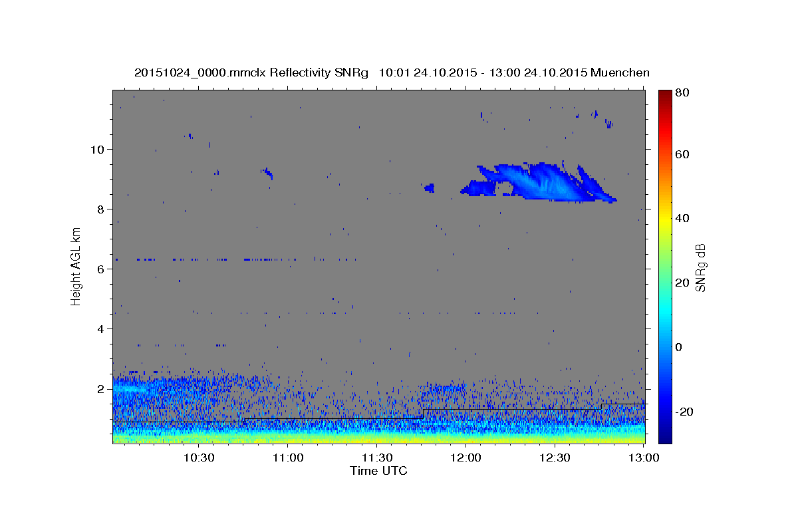Click the large blue cirrus cloud echo
Viewport: 798px width, 532px height.
tap(539, 182)
